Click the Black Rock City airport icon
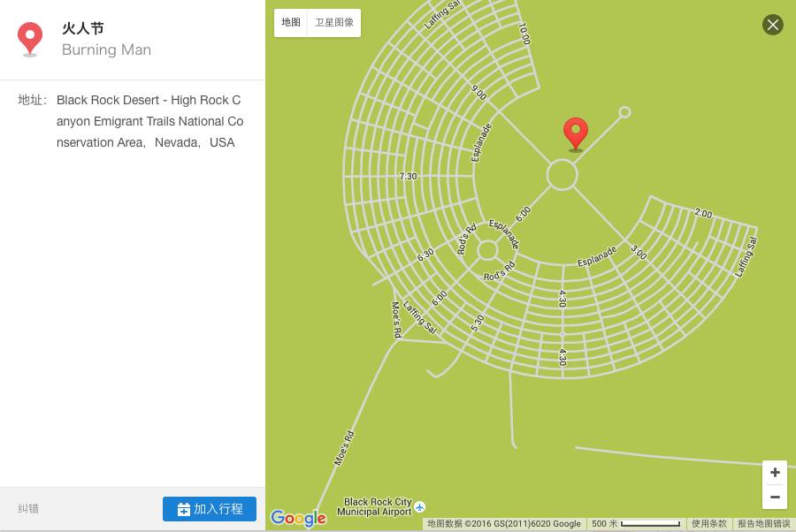Viewport: 796px width, 532px height. (420, 506)
